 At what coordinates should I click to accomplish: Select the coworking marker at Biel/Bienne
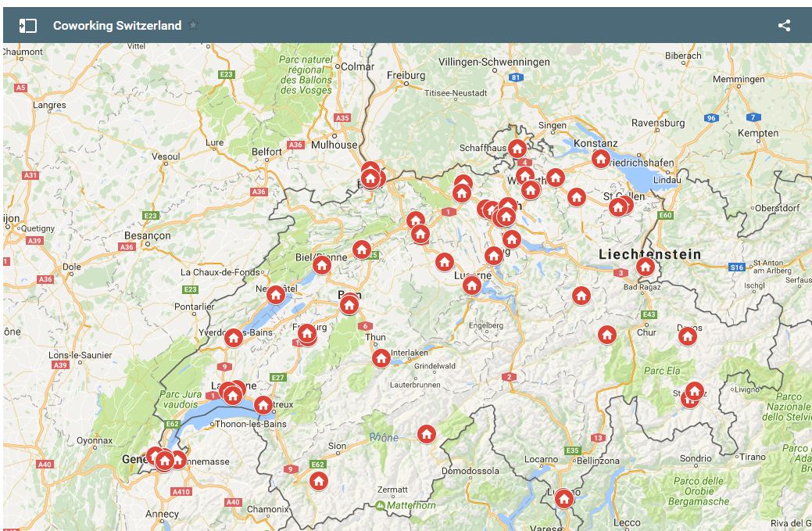pyautogui.click(x=321, y=265)
